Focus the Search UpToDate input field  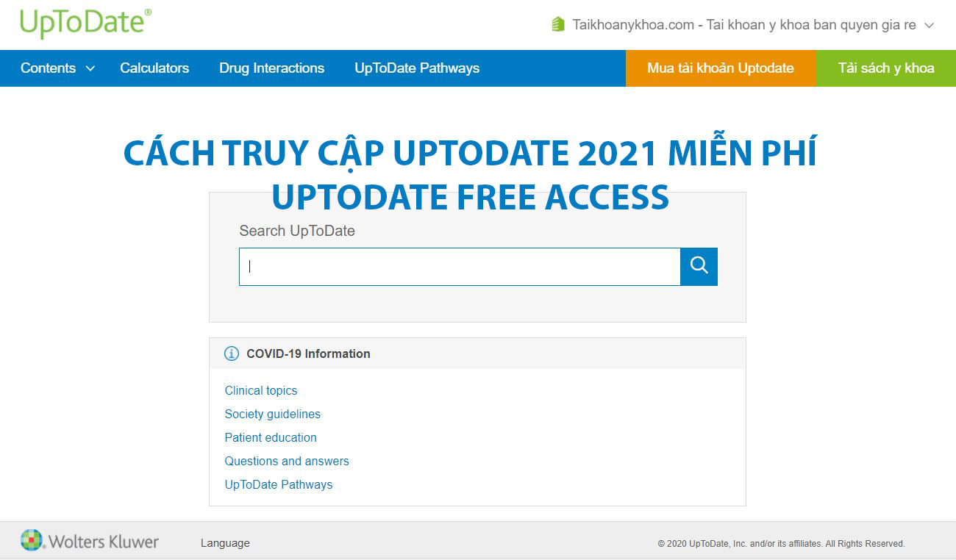coord(460,266)
